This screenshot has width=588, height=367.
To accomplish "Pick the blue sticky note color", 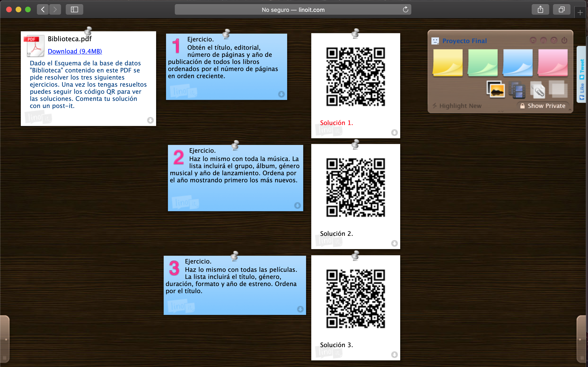I will coord(518,63).
